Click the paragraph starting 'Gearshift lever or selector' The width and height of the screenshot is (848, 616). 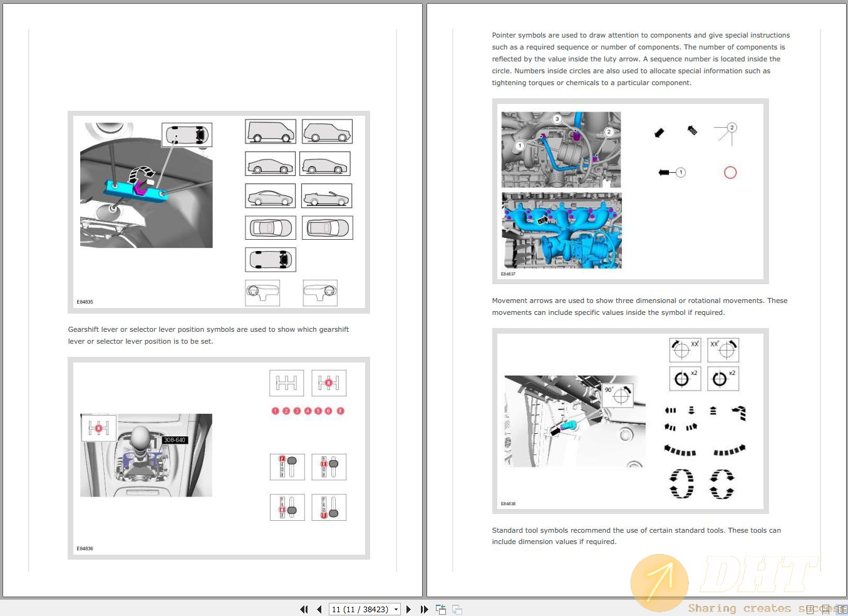[x=209, y=336]
